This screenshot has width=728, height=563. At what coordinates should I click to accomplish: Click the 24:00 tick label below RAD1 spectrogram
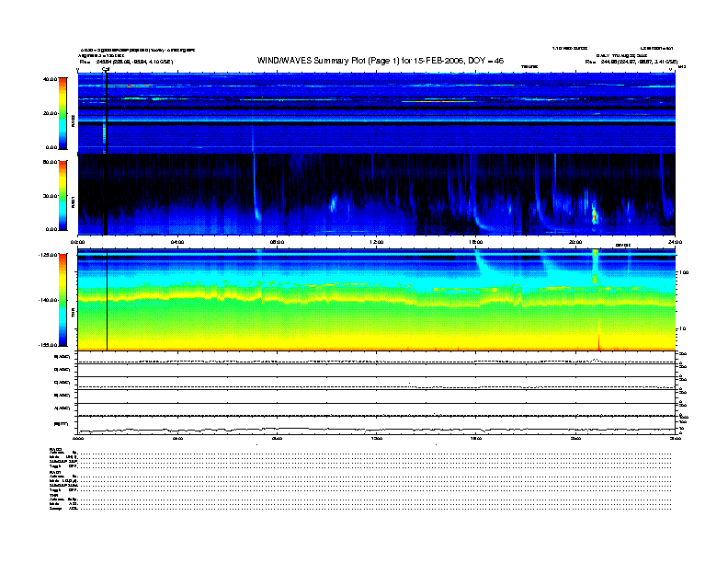[675, 242]
